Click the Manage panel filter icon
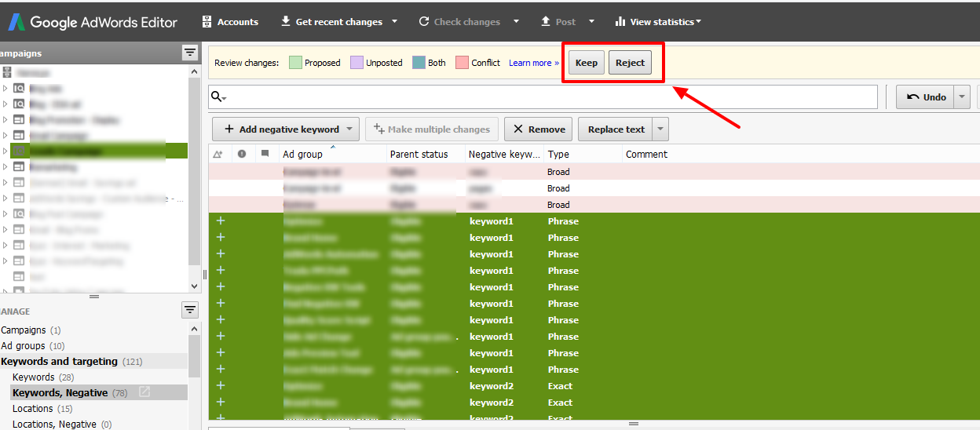This screenshot has height=430, width=980. 189,310
